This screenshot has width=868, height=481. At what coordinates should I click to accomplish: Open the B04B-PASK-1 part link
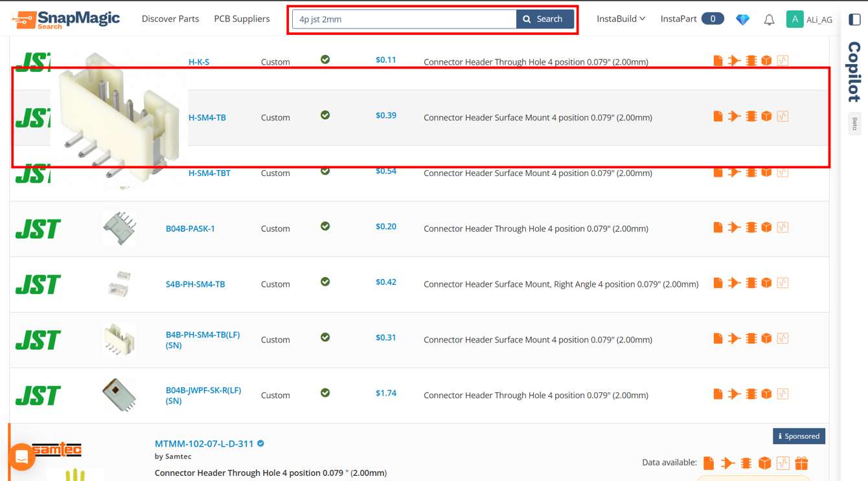click(x=190, y=229)
